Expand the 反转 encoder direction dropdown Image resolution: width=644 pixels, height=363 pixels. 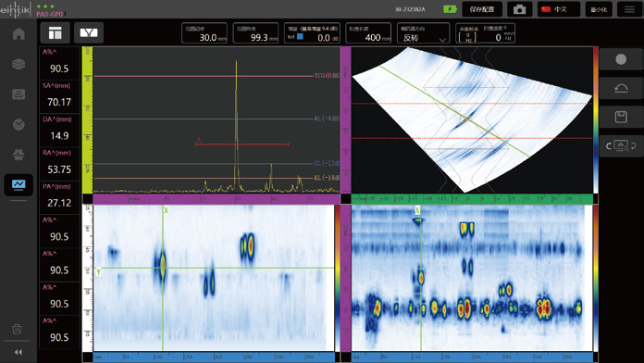point(423,33)
